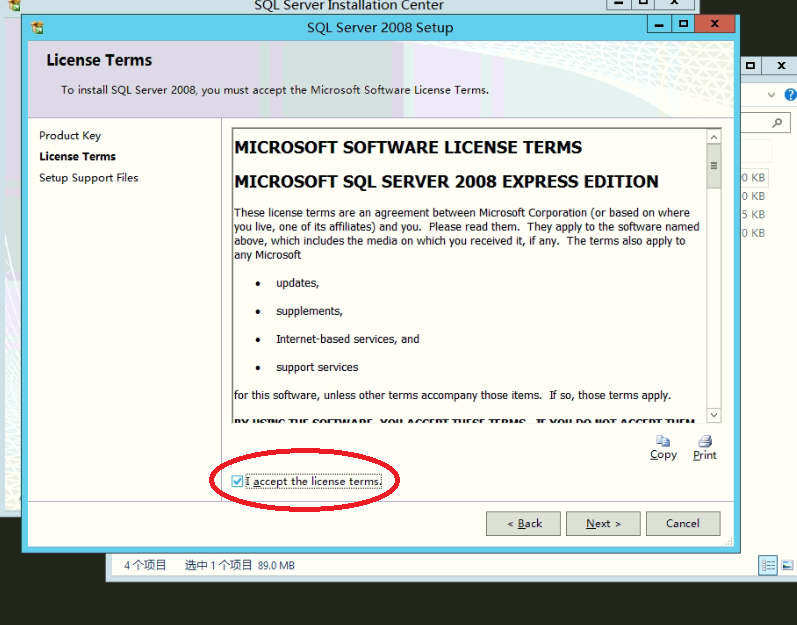Click the "MICROSOFT SOFTWARE LICENSE TERMS" heading
This screenshot has height=625, width=797.
point(408,147)
